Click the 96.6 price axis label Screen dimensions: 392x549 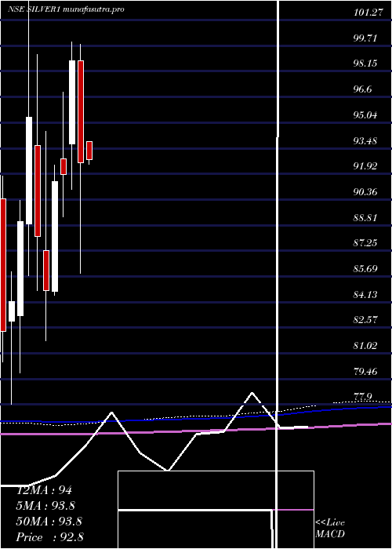363,89
